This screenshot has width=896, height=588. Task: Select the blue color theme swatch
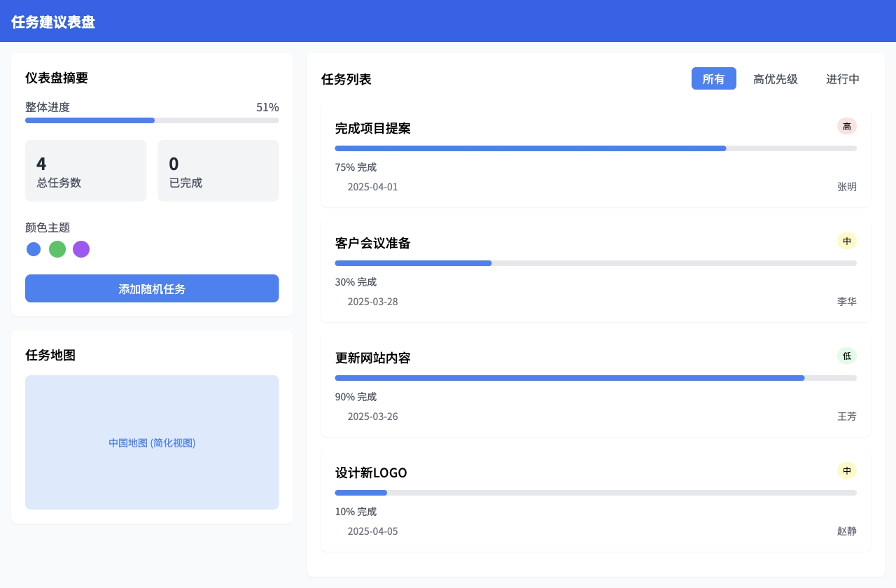(x=34, y=249)
